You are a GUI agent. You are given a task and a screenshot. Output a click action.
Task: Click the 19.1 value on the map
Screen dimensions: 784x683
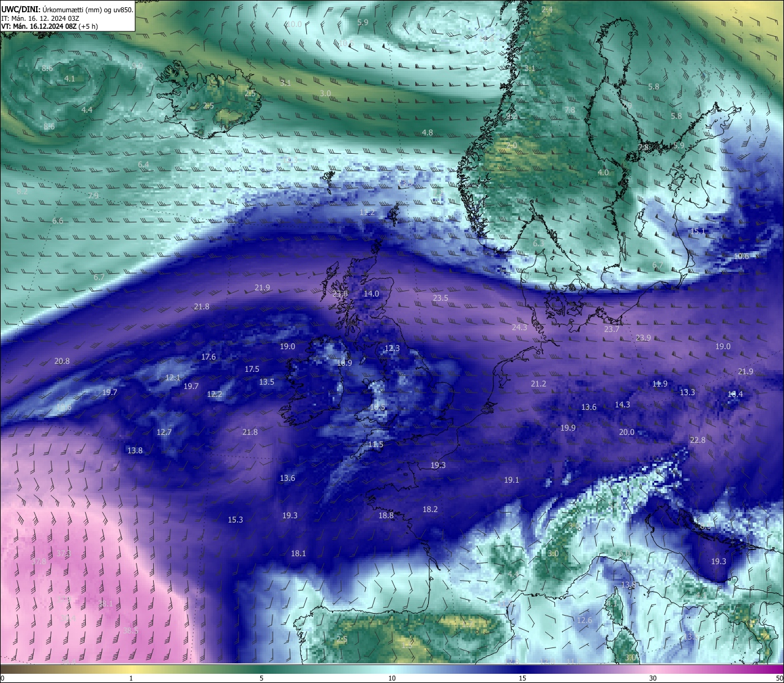pos(511,480)
